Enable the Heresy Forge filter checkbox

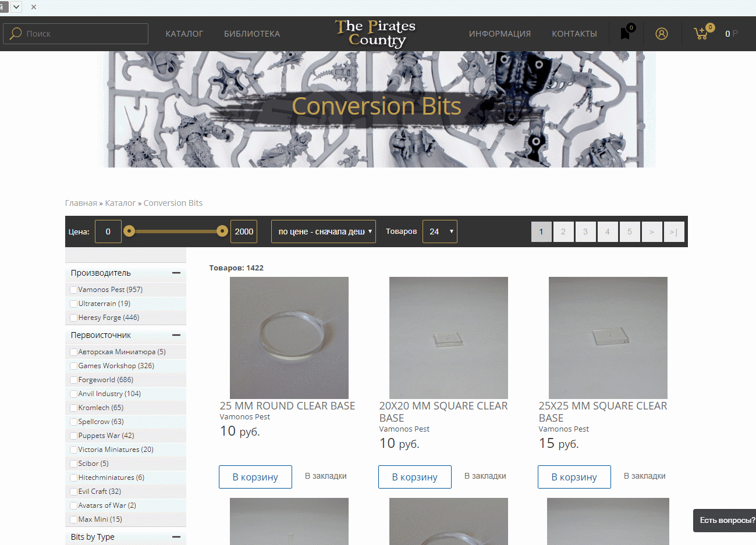click(x=73, y=318)
